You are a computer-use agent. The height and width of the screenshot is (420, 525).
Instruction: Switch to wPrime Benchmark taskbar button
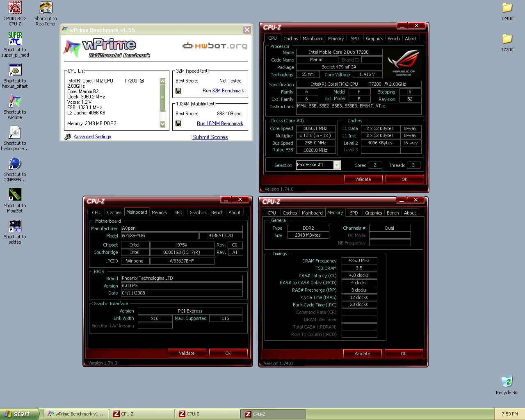click(x=76, y=414)
